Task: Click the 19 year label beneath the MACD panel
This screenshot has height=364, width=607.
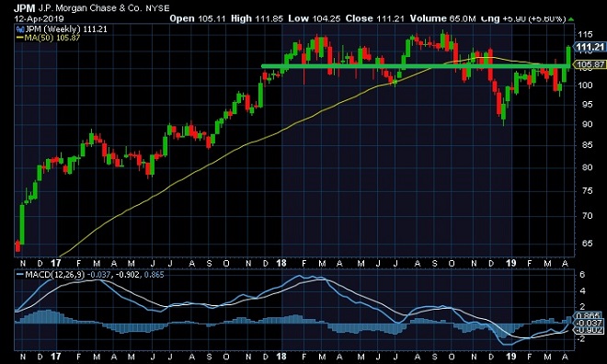Action: 511,357
